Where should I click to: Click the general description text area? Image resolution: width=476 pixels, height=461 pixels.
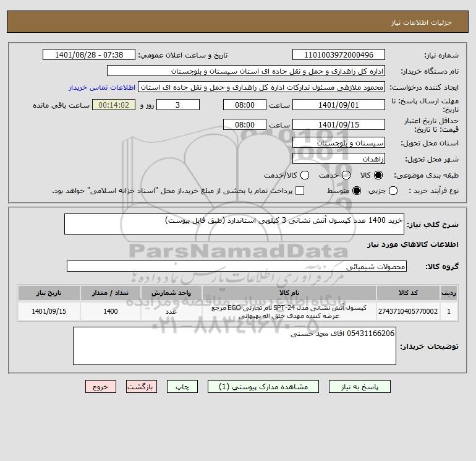[234, 224]
